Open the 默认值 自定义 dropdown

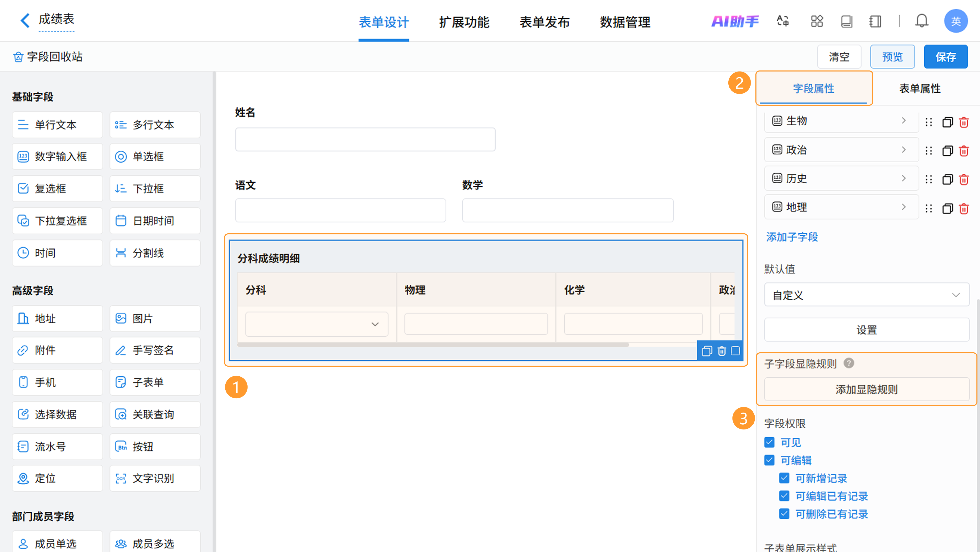(x=866, y=295)
